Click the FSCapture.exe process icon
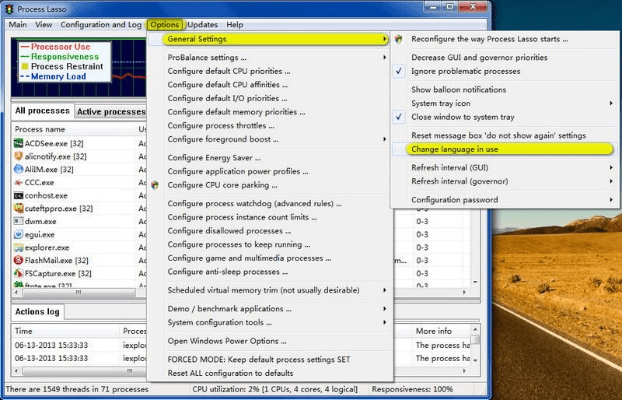The height and width of the screenshot is (400, 622). 19,273
